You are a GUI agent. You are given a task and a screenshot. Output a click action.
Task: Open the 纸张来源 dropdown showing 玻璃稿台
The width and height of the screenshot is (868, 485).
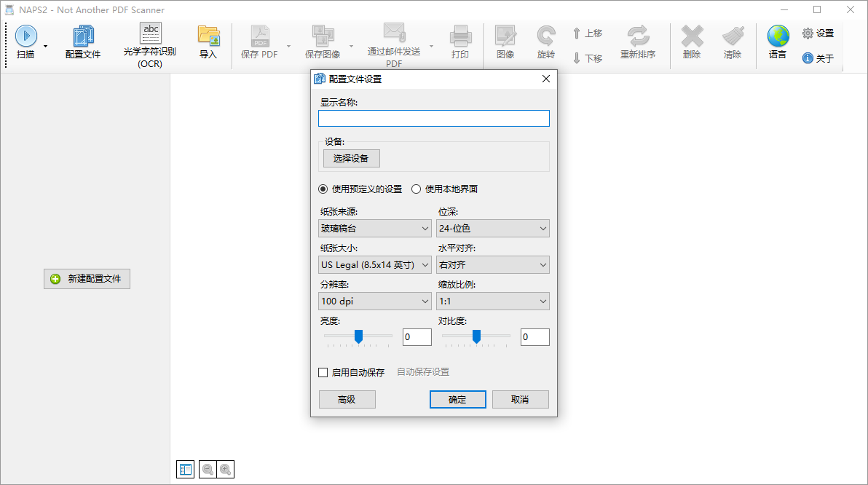(x=375, y=228)
